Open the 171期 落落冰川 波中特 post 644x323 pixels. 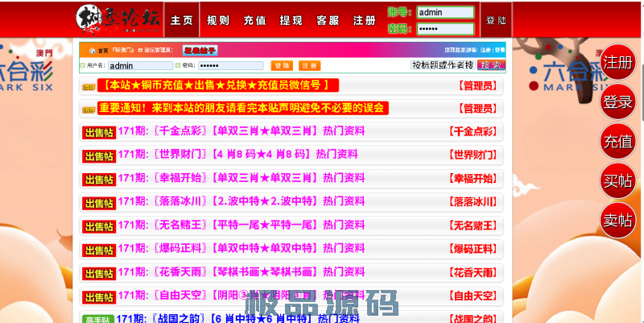[x=242, y=201]
